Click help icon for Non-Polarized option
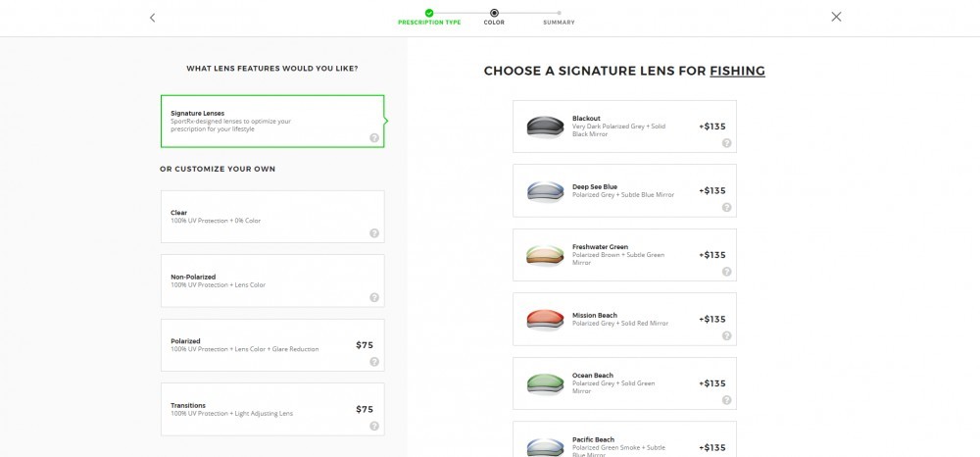The height and width of the screenshot is (457, 980). click(x=373, y=297)
